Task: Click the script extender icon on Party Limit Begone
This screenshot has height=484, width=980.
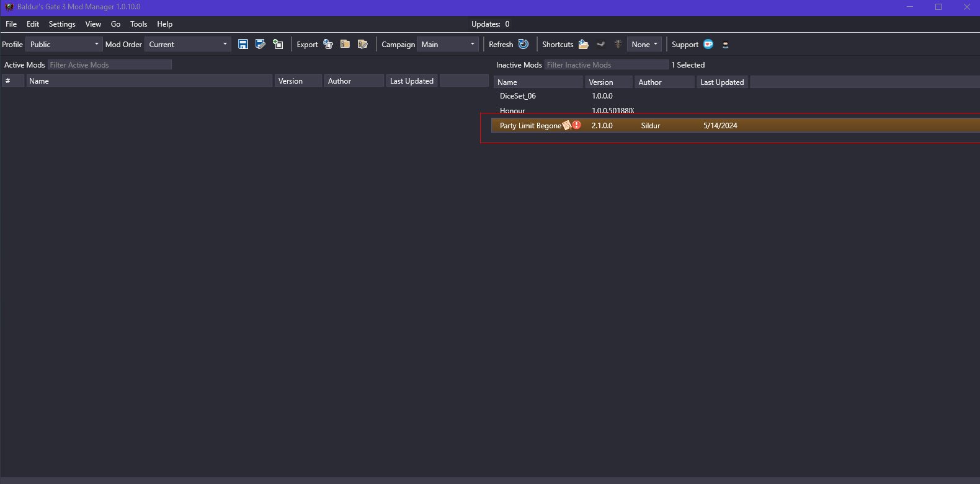Action: pos(566,125)
